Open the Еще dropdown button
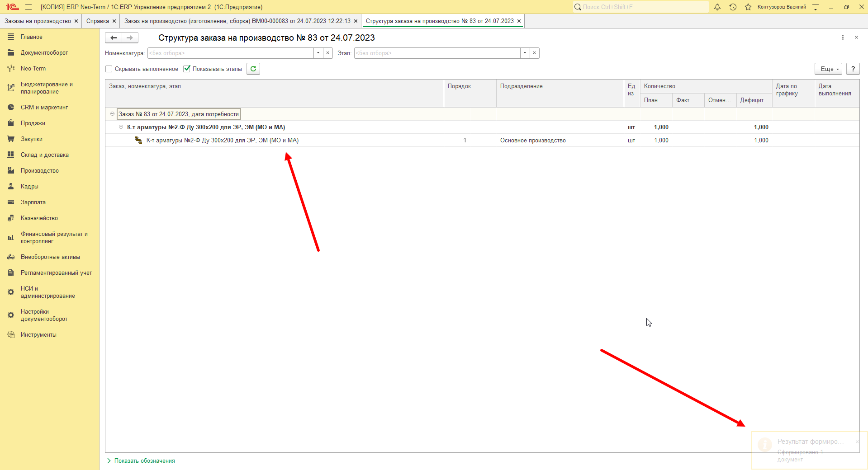Viewport: 868px width, 470px height. pos(829,69)
